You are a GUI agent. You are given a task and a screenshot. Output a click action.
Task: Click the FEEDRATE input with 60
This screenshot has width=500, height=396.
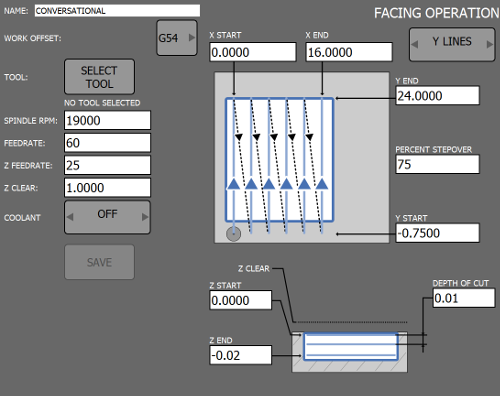[107, 143]
